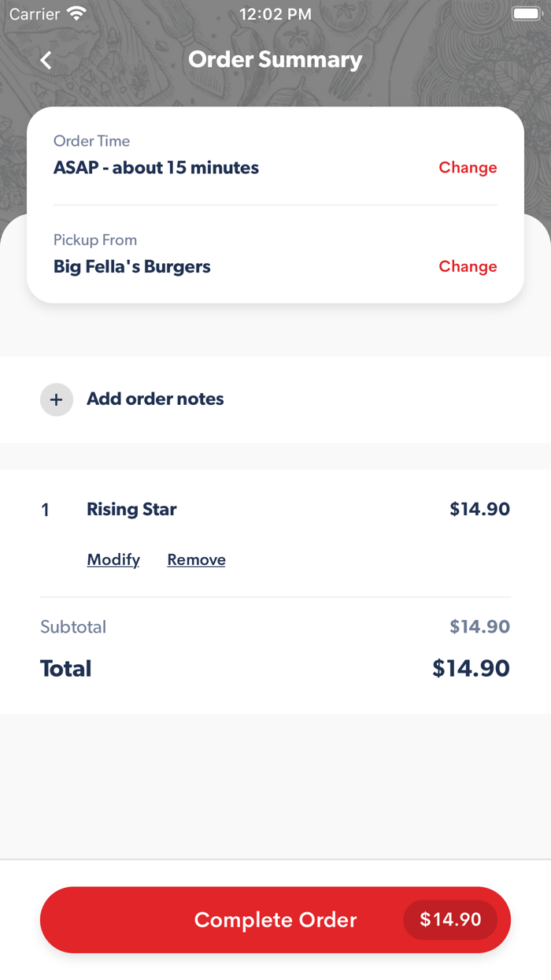Open Big Fella's Burgers pickup details
Screen dimensions: 551x980
coord(131,266)
